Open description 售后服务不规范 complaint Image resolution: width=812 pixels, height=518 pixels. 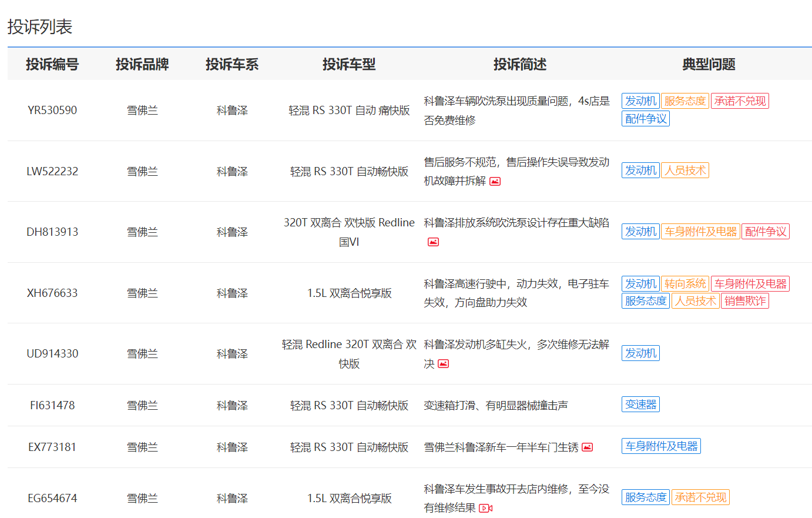pos(517,172)
